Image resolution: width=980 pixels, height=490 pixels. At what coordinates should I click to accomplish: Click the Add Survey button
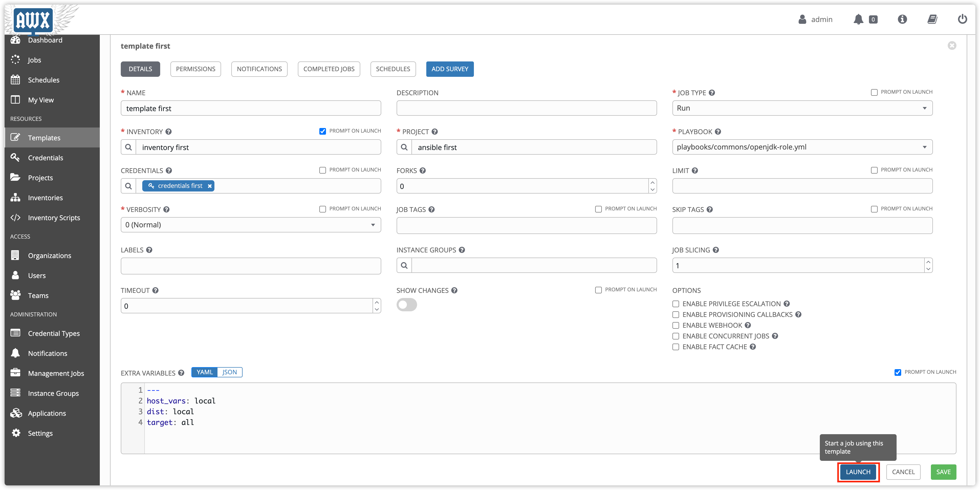[x=450, y=69]
